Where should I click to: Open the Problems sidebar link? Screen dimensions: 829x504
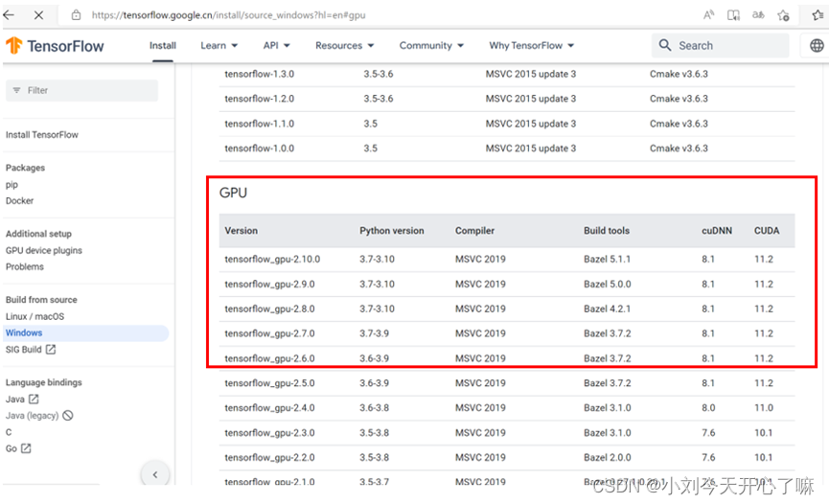25,266
